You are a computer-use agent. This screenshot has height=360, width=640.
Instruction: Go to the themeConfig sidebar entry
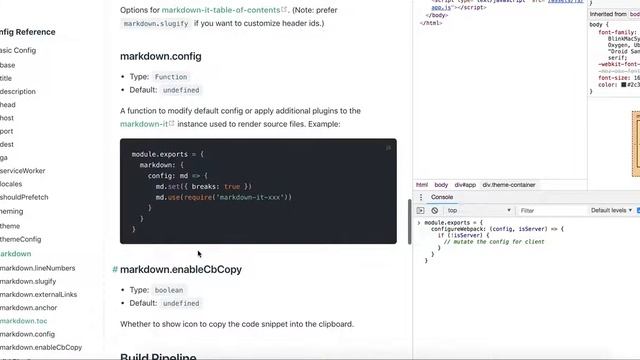click(20, 239)
